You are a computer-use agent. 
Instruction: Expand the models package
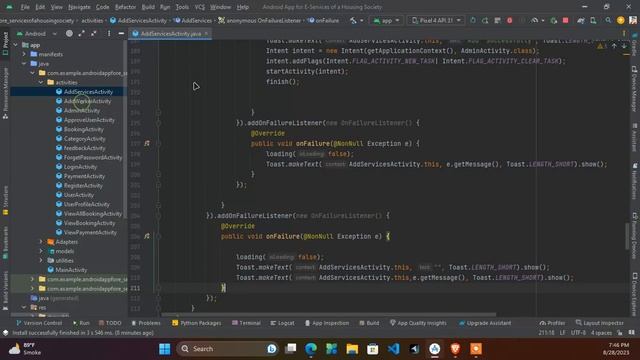point(41,251)
